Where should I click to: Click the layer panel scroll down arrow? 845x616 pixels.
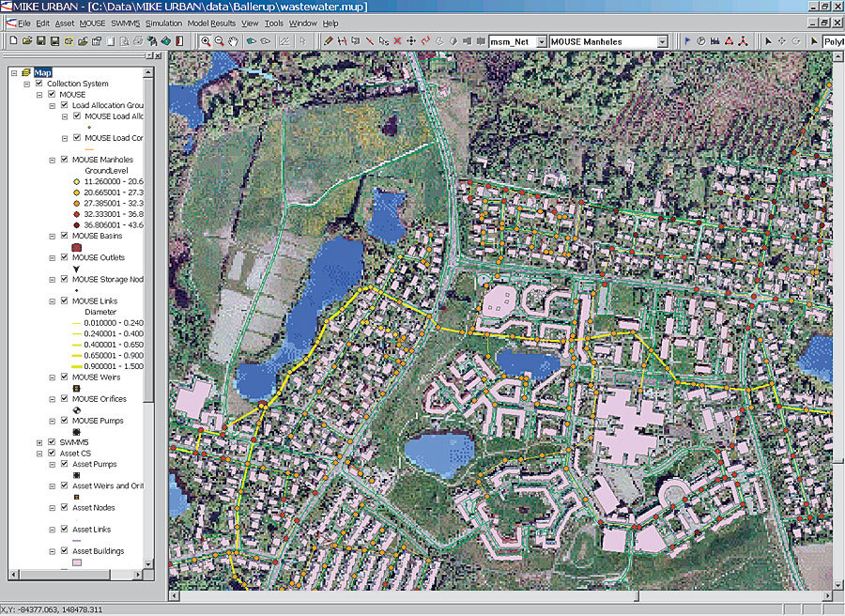tap(148, 563)
